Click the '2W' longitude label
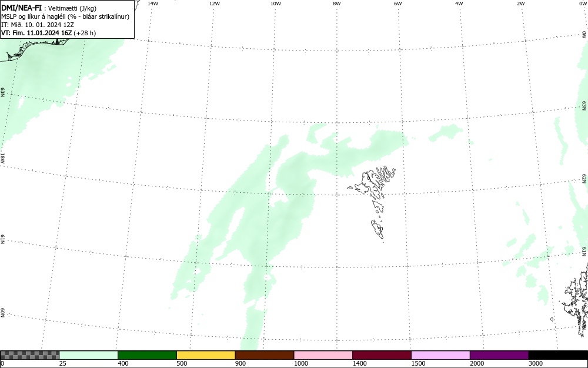This screenshot has height=368, width=588. 520,4
